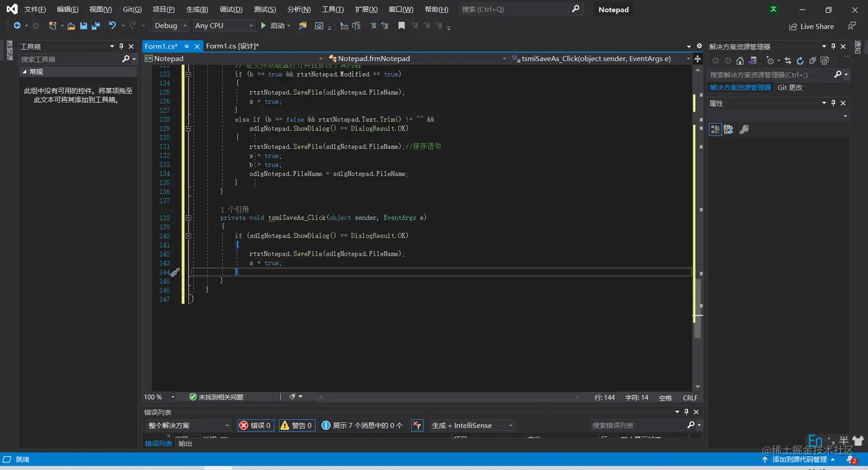The width and height of the screenshot is (868, 470).
Task: Open Live Share
Action: pos(812,26)
